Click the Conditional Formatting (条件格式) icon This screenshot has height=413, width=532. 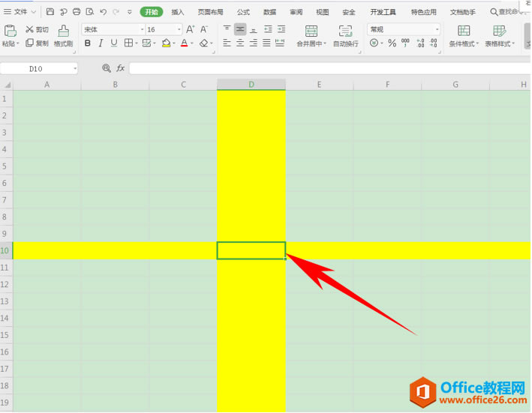click(x=464, y=31)
